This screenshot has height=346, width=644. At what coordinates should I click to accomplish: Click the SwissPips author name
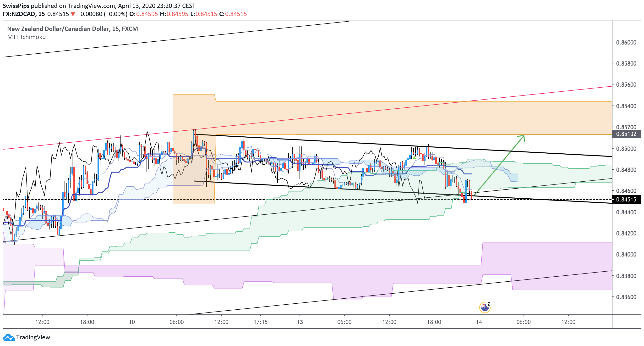click(16, 6)
